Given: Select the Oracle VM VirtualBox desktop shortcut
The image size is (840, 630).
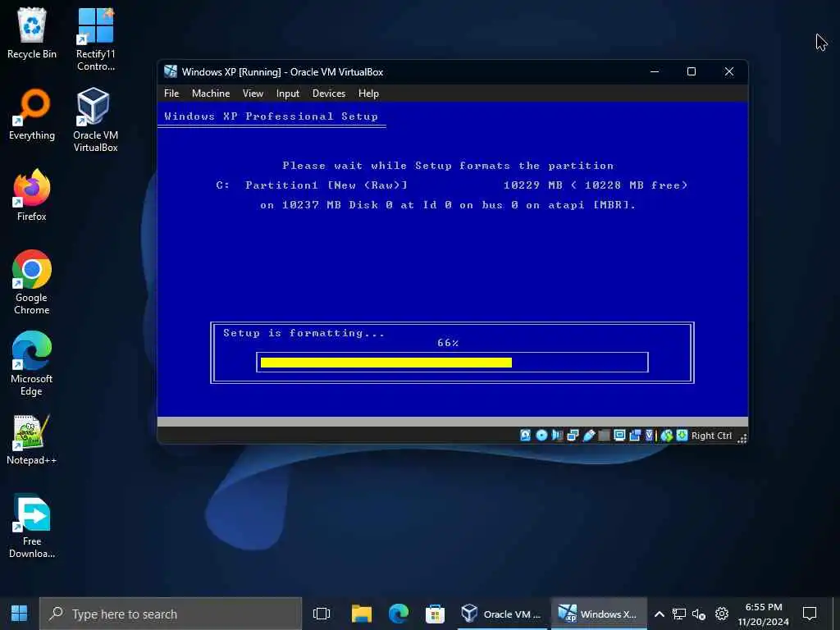Looking at the screenshot, I should click(95, 120).
